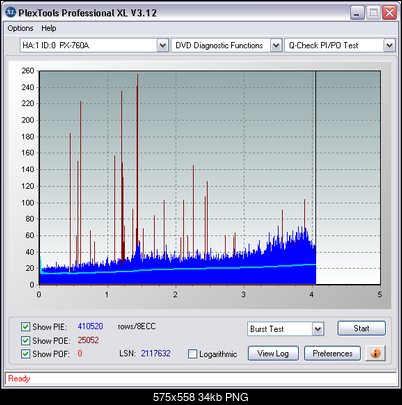Click the 260 y-axis label
The height and width of the screenshot is (405, 402).
coord(28,71)
